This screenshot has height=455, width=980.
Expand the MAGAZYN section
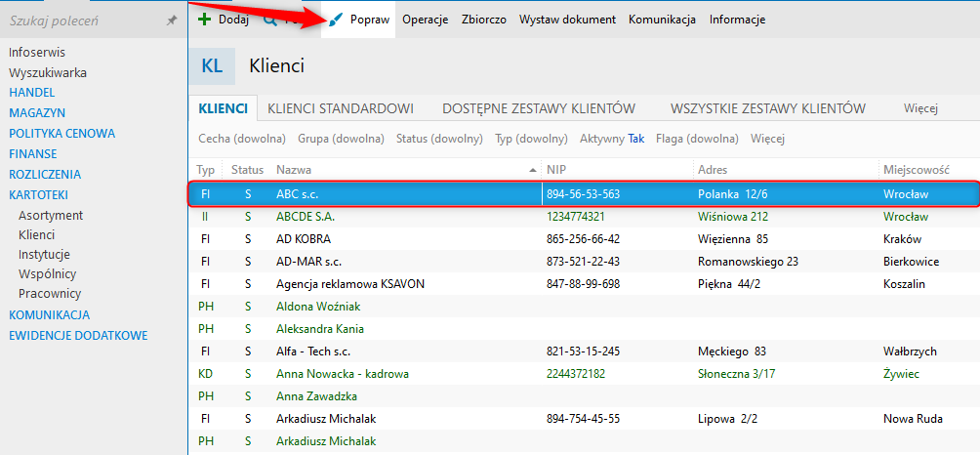[x=37, y=113]
